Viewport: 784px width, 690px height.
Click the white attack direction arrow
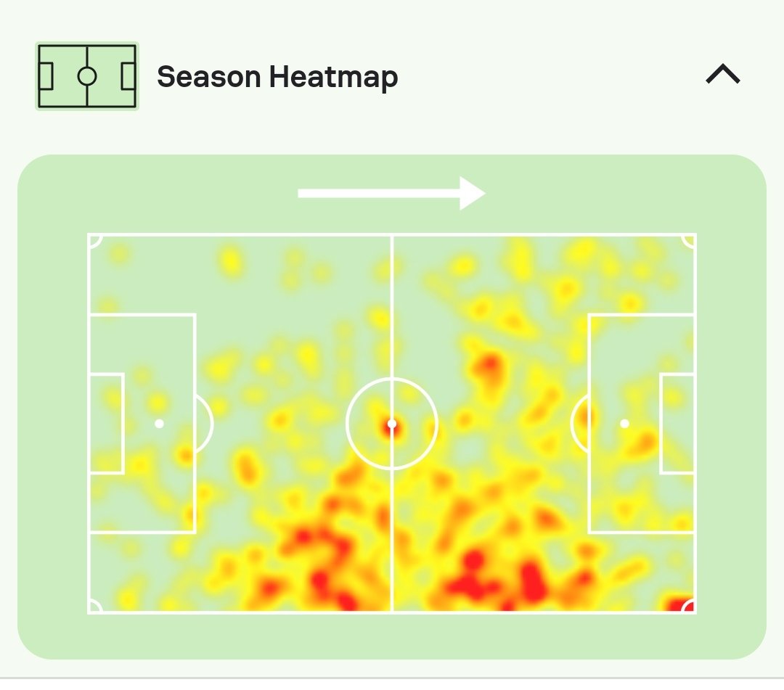point(391,194)
